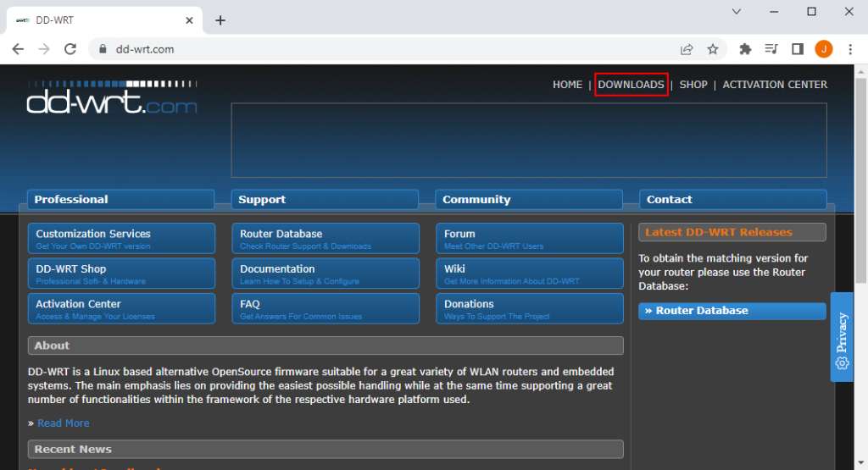Screen dimensions: 868x470
Task: Open the HOME nav item
Action: [x=567, y=85]
